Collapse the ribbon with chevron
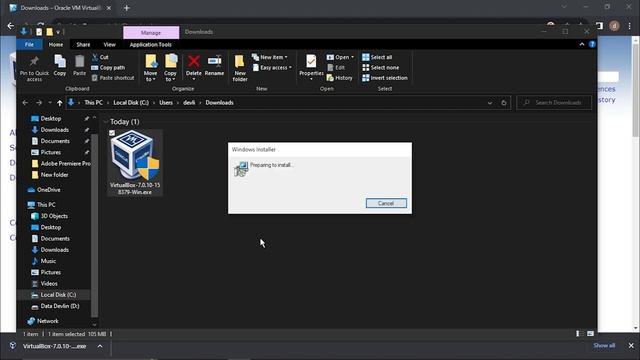Image resolution: width=640 pixels, height=360 pixels. click(x=582, y=44)
